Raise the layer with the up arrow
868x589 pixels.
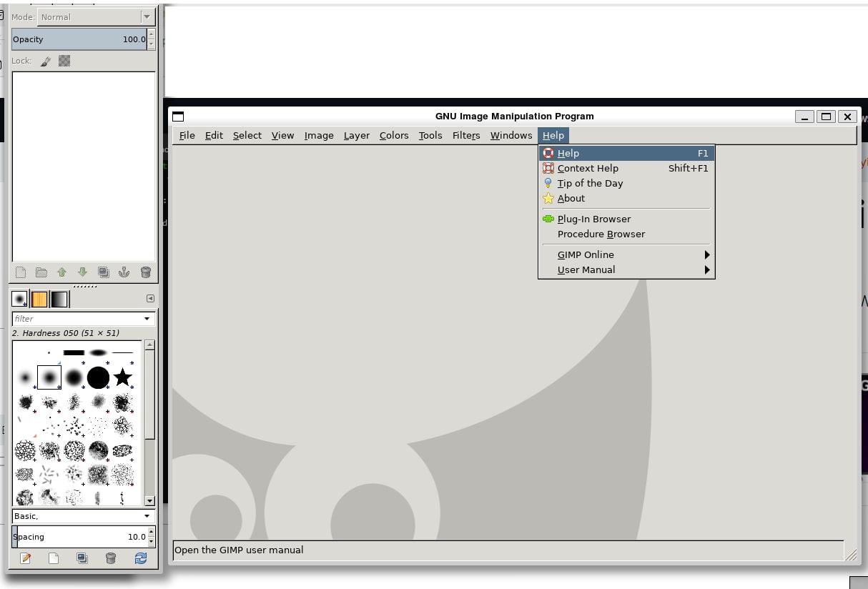pos(62,272)
